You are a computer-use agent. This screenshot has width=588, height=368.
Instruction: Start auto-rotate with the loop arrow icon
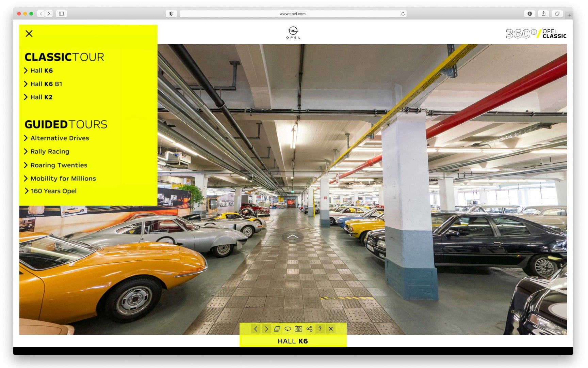tap(288, 329)
